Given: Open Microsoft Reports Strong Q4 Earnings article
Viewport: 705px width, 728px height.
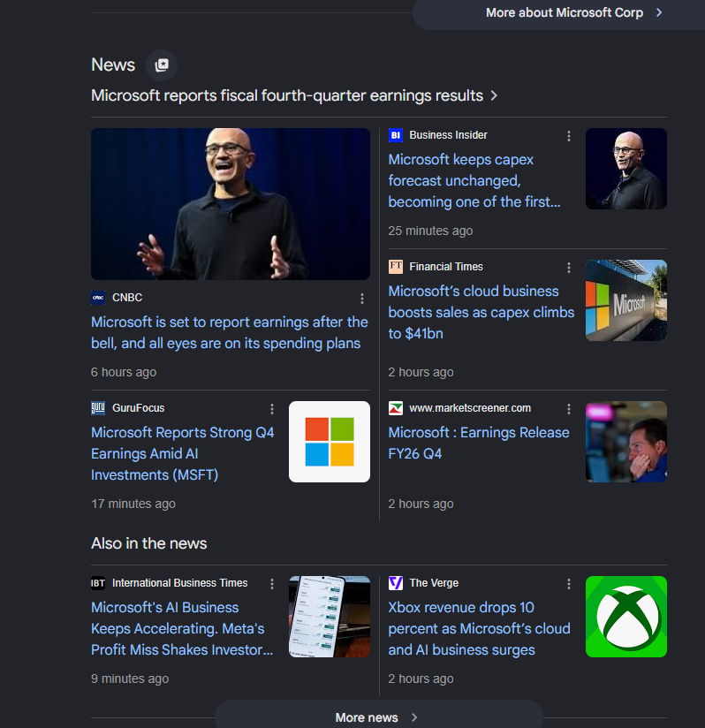Looking at the screenshot, I should 182,453.
